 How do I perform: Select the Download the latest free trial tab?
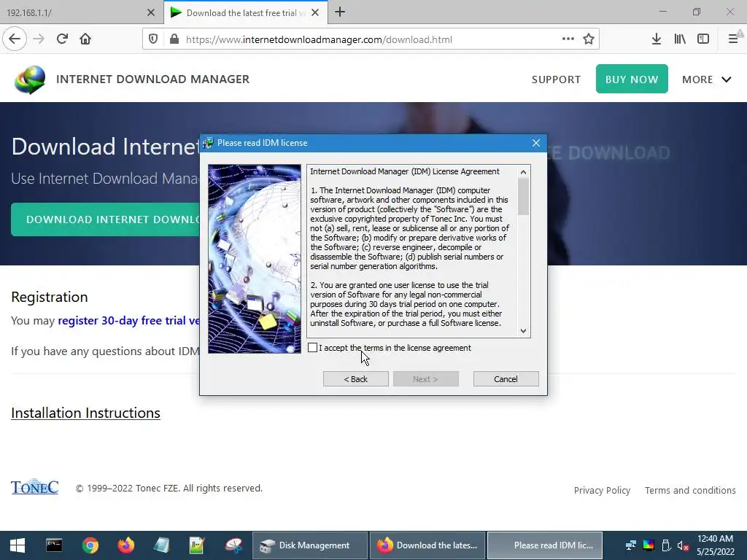click(x=245, y=12)
